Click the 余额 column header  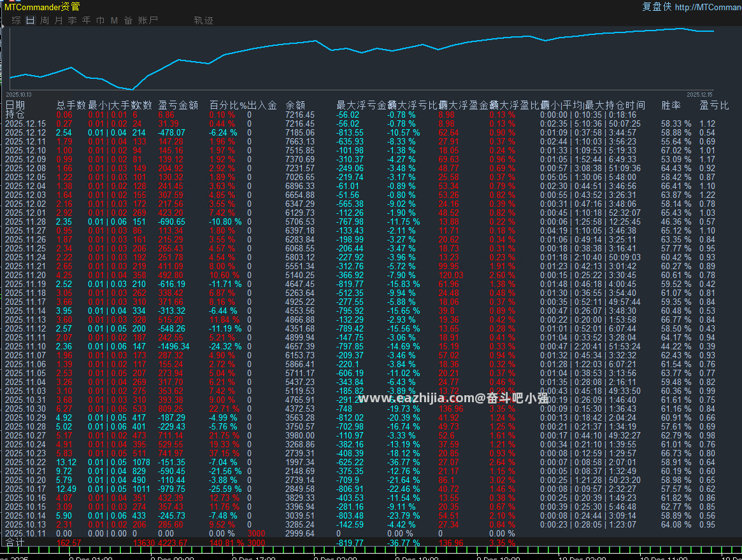(x=296, y=105)
